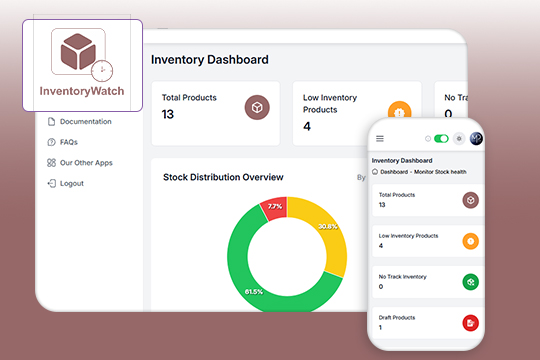Click the mobile Total Products box icon
Screen dimensions: 540x360
470,200
